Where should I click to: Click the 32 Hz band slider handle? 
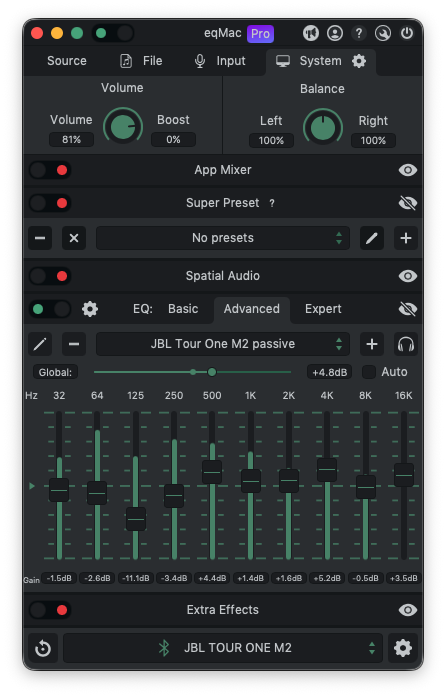click(59, 491)
